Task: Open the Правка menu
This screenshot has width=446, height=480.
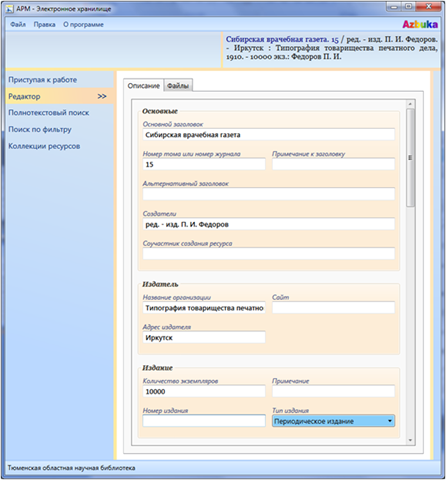Action: click(44, 25)
